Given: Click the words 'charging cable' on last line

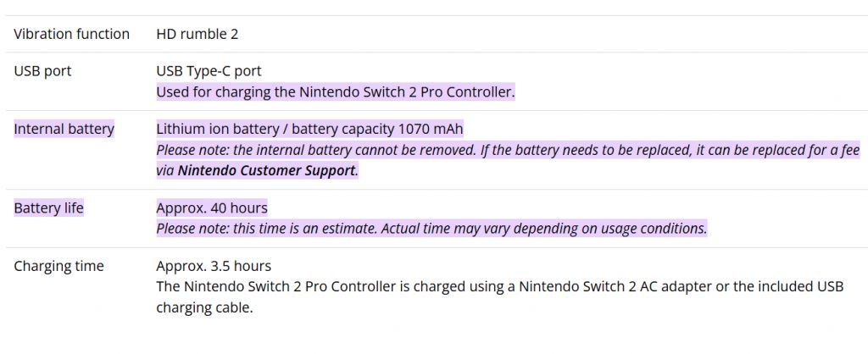Looking at the screenshot, I should (204, 307).
